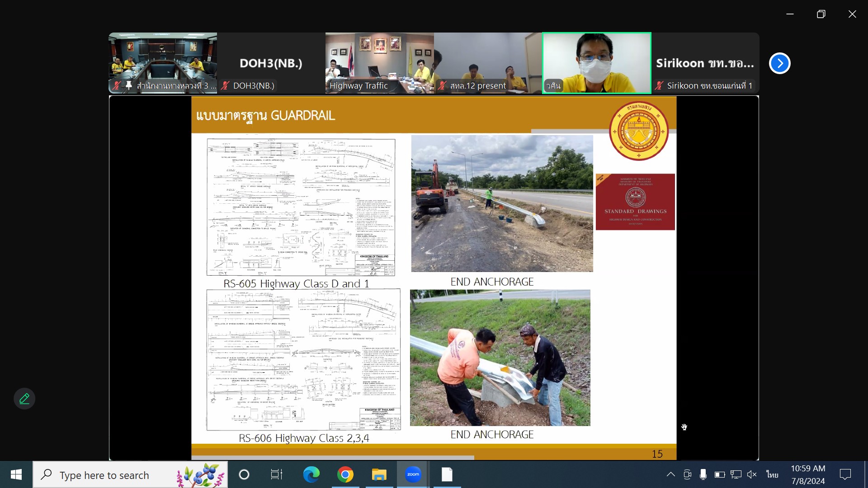Screen dimensions: 868x488
Task: Click the pin icon on first participant
Action: pos(129,85)
